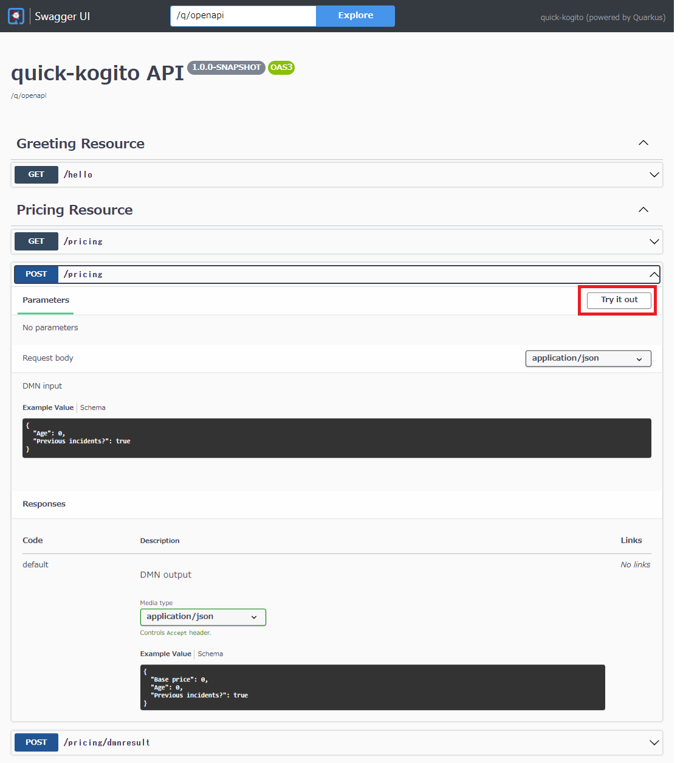The height and width of the screenshot is (763, 700).
Task: Switch to request body Example Value tab
Action: pos(48,408)
